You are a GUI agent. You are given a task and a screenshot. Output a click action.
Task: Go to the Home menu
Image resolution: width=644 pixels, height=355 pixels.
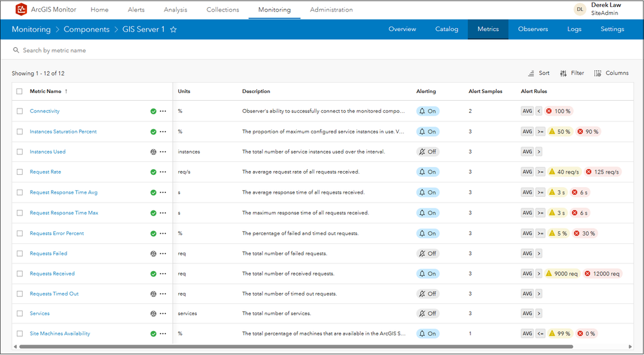click(99, 10)
